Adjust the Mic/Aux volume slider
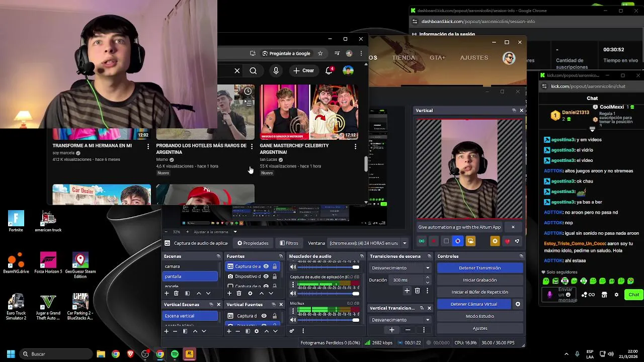This screenshot has width=644, height=362. (329, 320)
